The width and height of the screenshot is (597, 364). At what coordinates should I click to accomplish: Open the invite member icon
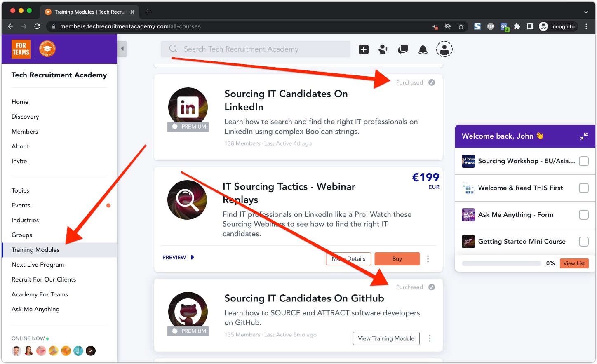383,50
